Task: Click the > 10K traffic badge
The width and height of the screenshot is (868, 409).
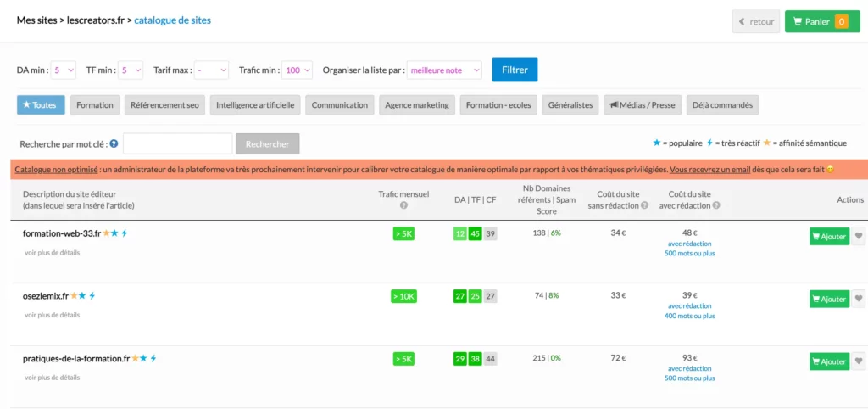Action: point(403,296)
